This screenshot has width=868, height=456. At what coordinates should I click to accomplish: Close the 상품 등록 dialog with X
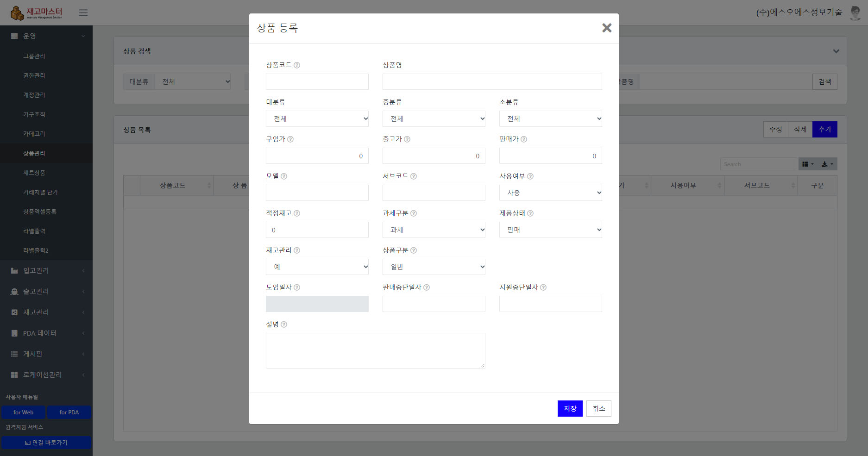[607, 28]
